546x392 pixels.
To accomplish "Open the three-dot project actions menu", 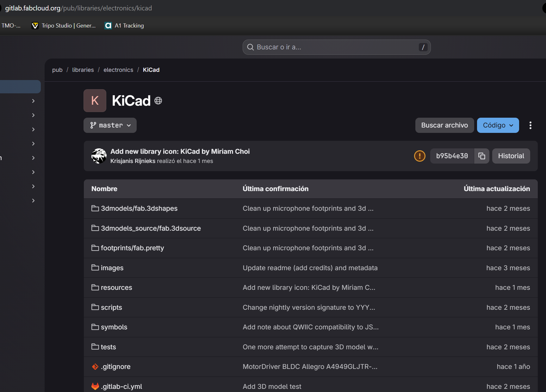I will tap(530, 125).
